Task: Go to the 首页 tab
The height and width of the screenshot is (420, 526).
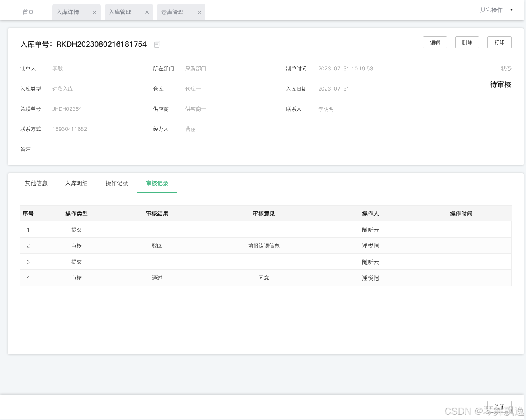Action: tap(28, 12)
